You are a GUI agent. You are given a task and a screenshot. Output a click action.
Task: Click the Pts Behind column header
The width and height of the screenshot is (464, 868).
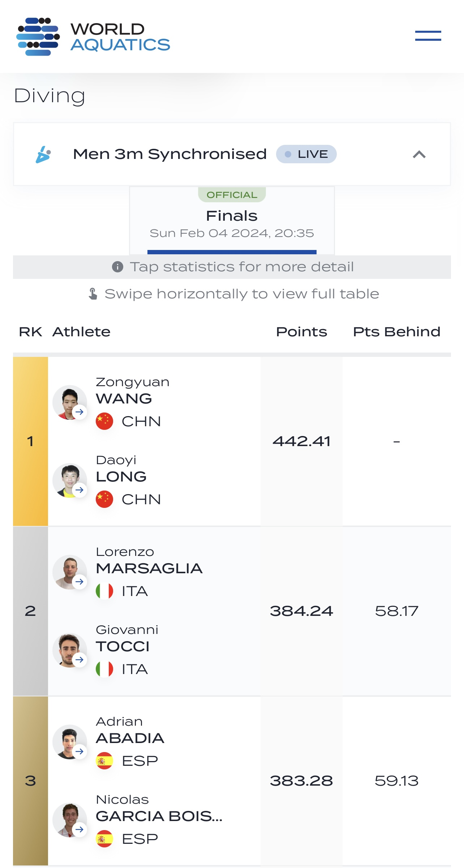396,332
